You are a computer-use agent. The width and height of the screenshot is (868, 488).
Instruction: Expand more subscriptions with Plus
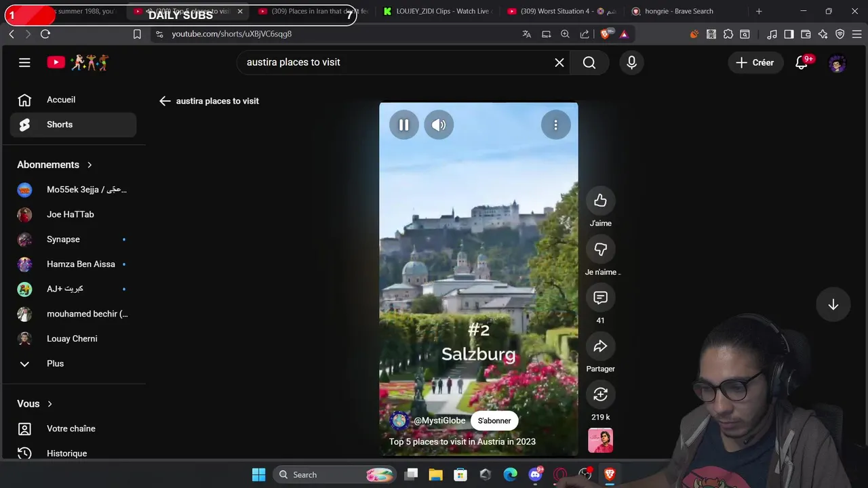73,364
